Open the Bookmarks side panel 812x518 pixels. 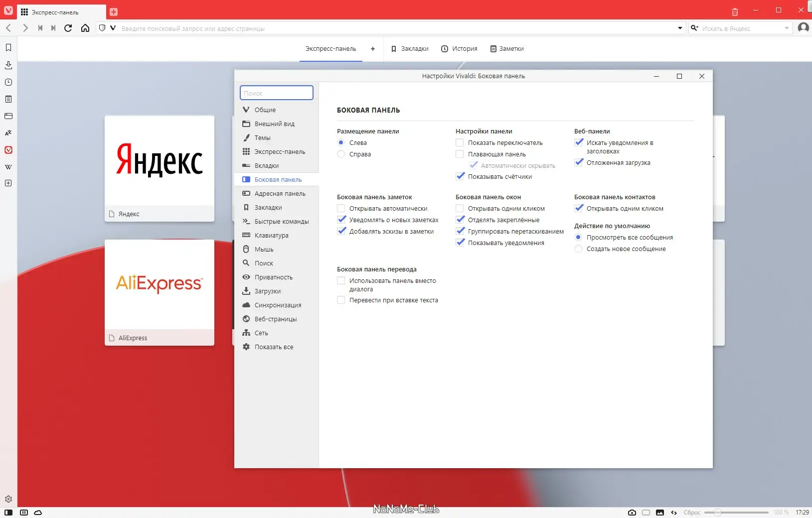[x=8, y=47]
